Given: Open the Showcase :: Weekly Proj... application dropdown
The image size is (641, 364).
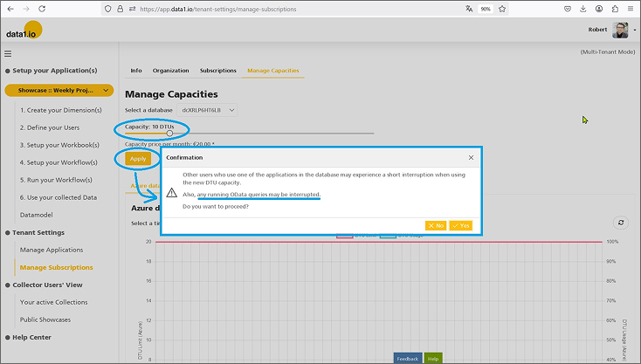Looking at the screenshot, I should 59,90.
